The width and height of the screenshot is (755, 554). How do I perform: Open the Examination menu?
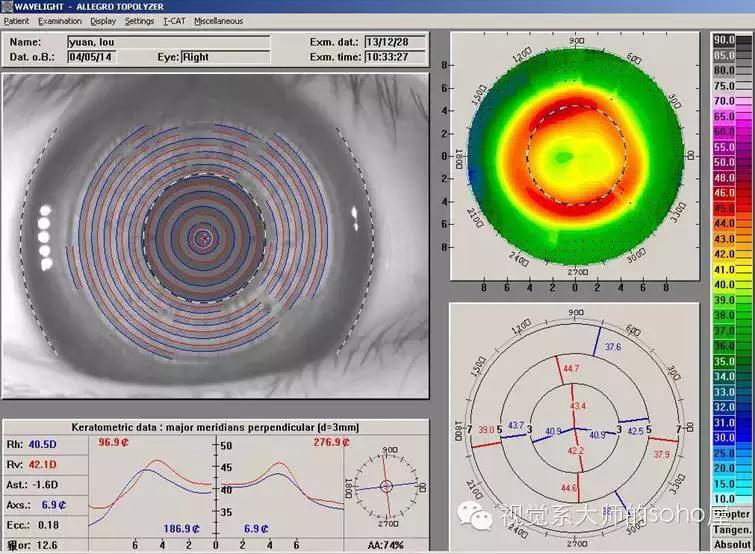(60, 21)
